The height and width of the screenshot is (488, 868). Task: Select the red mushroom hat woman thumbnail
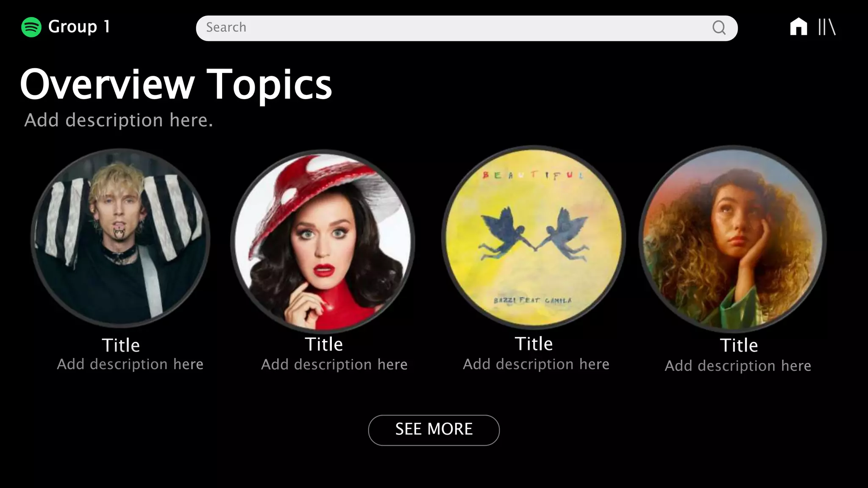click(323, 241)
